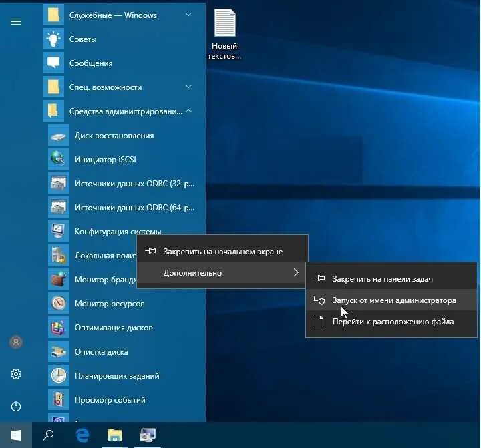Screen dimensions: 481x448
Task: Click Спец. возможности folder label
Action: point(106,87)
